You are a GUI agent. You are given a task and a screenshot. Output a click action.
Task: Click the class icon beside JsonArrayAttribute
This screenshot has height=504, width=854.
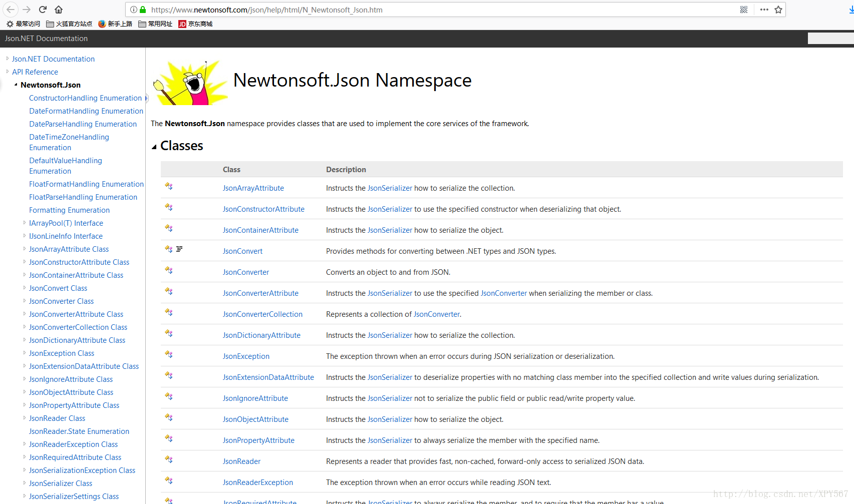click(169, 186)
